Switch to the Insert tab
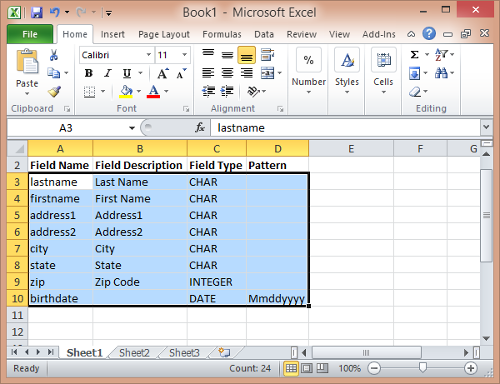The image size is (500, 384). (113, 34)
